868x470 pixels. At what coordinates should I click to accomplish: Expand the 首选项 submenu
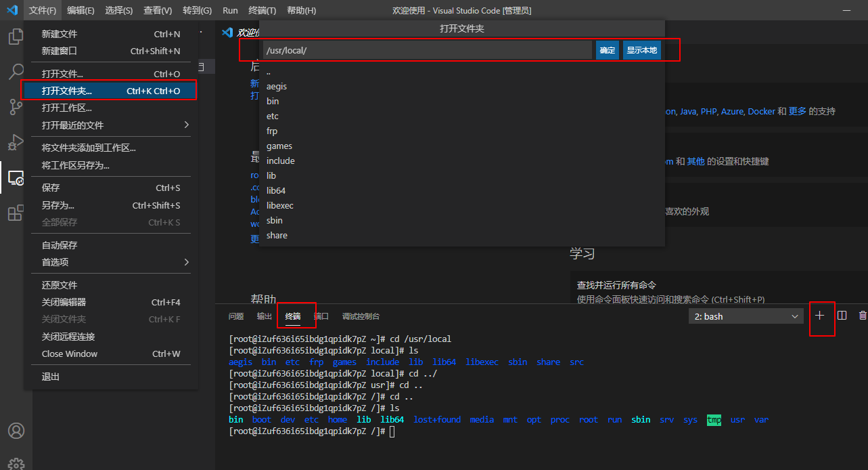tap(112, 262)
